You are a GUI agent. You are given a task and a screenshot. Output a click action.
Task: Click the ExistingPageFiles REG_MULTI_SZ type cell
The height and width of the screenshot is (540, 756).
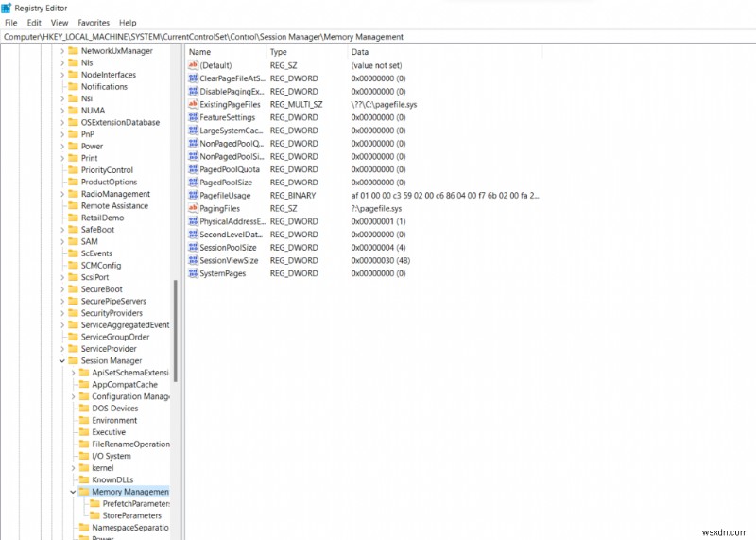click(x=296, y=104)
